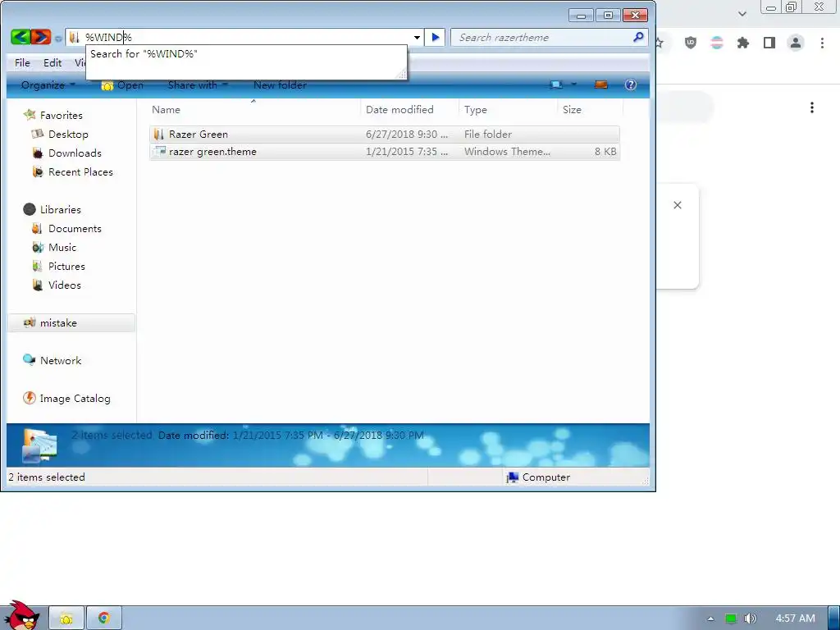Click the Search razertheme input box
The image size is (840, 630).
click(x=541, y=38)
